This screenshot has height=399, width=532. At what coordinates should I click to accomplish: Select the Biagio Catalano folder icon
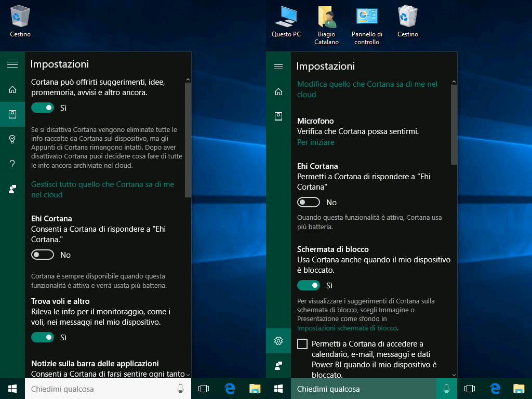click(326, 25)
